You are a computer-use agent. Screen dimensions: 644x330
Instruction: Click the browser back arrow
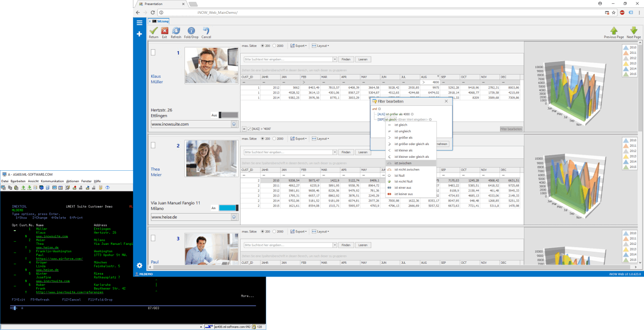pos(138,12)
